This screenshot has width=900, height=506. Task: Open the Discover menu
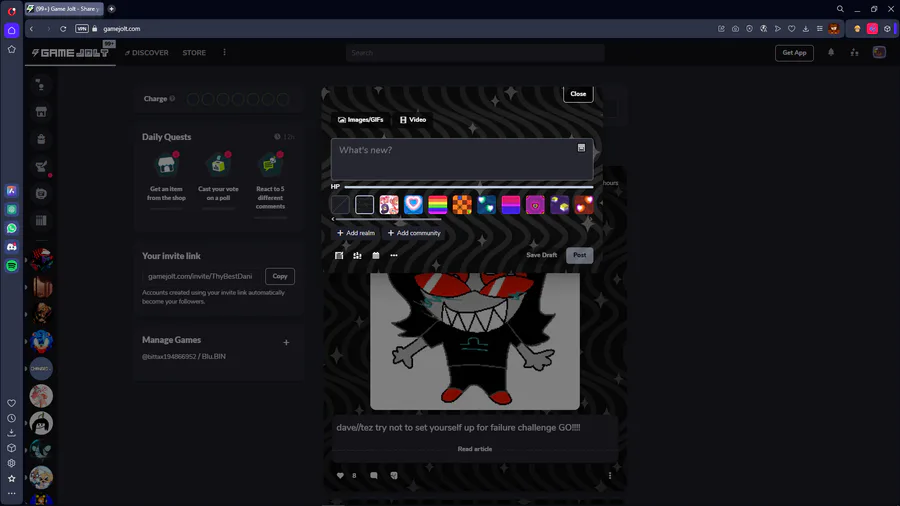(x=146, y=53)
